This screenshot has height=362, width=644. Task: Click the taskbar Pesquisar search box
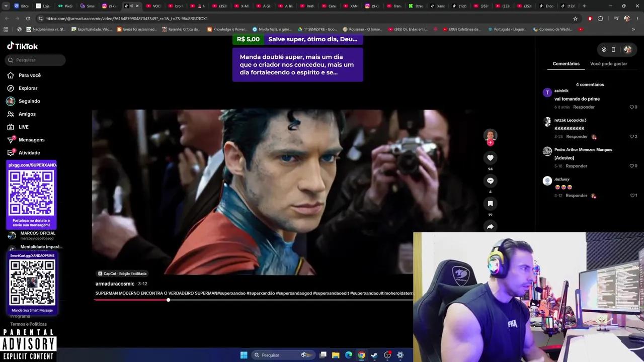click(x=283, y=355)
